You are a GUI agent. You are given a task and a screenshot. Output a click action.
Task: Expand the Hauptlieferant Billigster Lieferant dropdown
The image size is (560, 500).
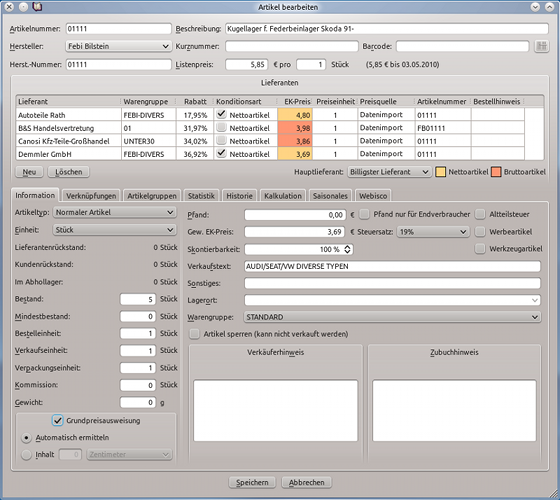point(389,172)
